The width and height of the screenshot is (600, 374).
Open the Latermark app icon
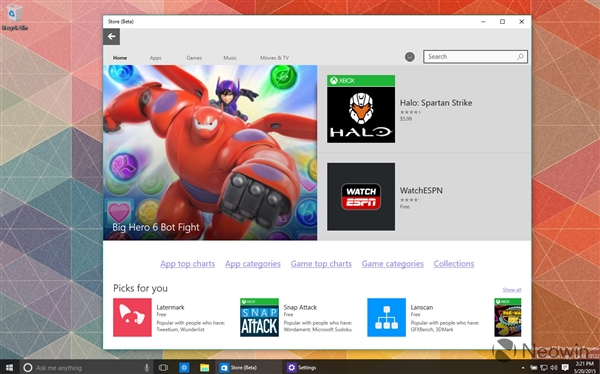132,317
